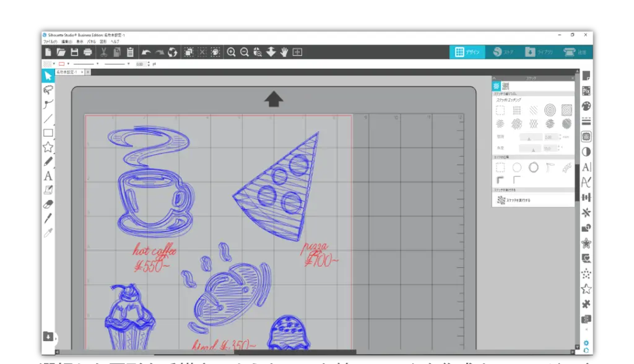Adjust the sketch spacing slider
The height and width of the screenshot is (364, 634).
coord(529,137)
